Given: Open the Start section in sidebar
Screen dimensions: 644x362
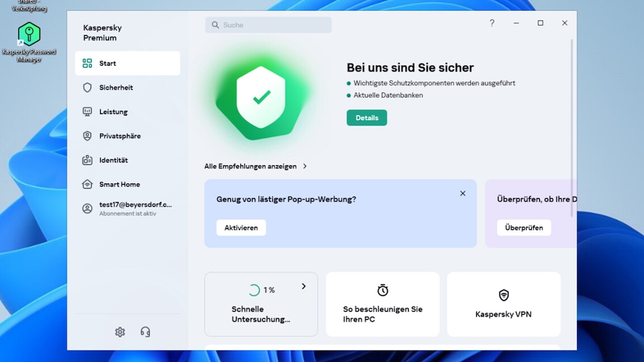Looking at the screenshot, I should click(x=128, y=63).
